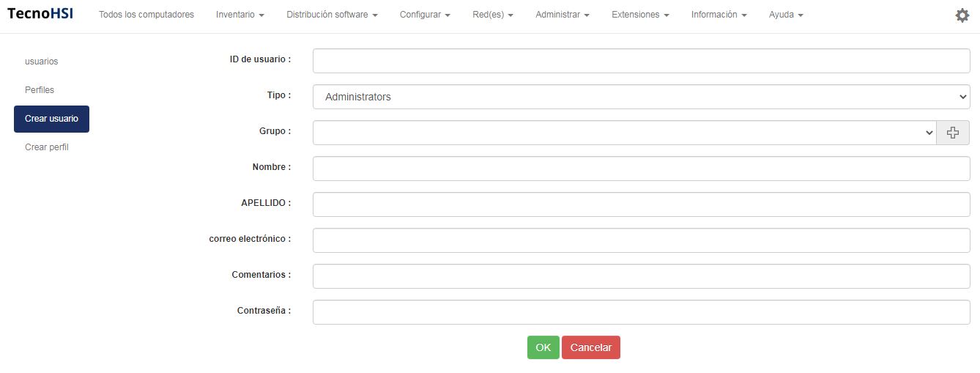The image size is (980, 373).
Task: Open the Extensiones menu
Action: (640, 15)
